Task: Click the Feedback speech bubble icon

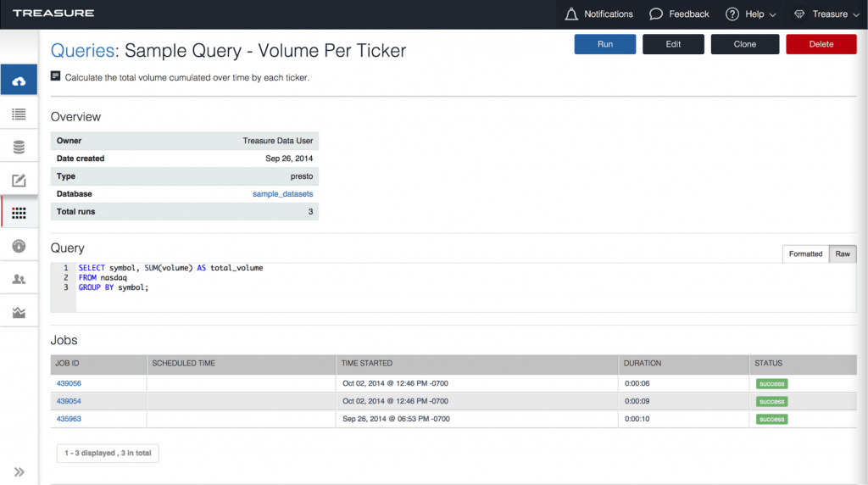Action: pos(655,14)
